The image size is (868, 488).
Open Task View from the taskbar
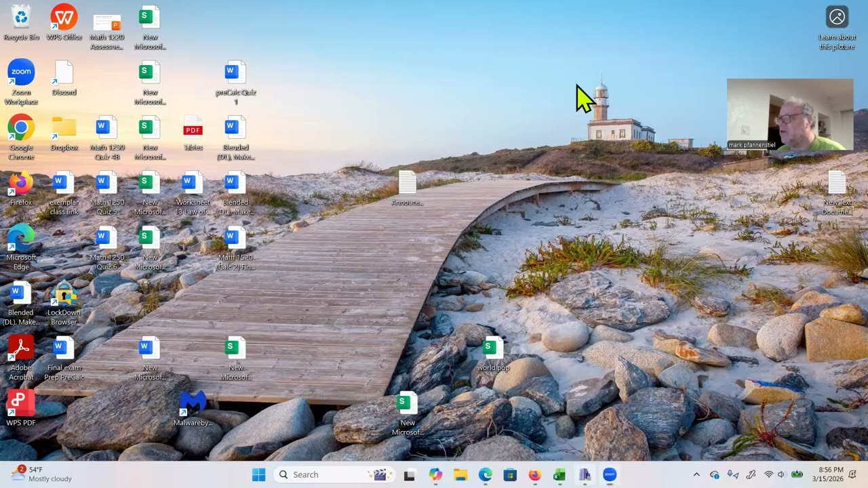pyautogui.click(x=409, y=475)
